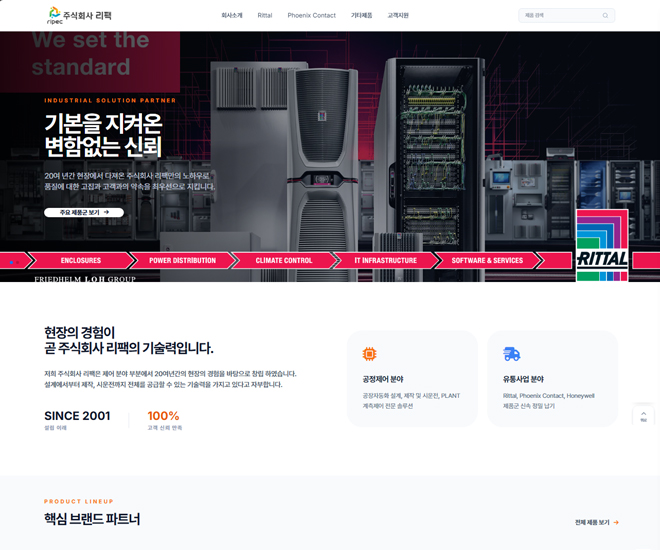Screen dimensions: 660x550
Task: Focus the product search field
Action: (x=566, y=16)
